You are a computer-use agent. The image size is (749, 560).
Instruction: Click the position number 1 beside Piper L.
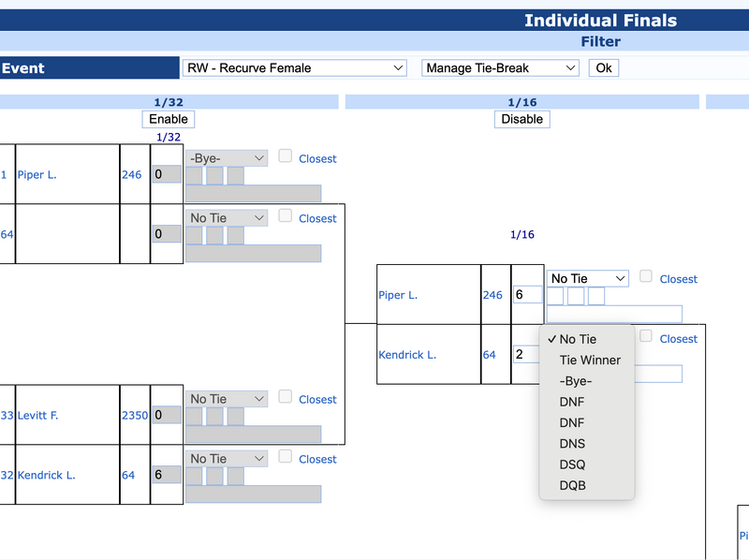pyautogui.click(x=4, y=175)
